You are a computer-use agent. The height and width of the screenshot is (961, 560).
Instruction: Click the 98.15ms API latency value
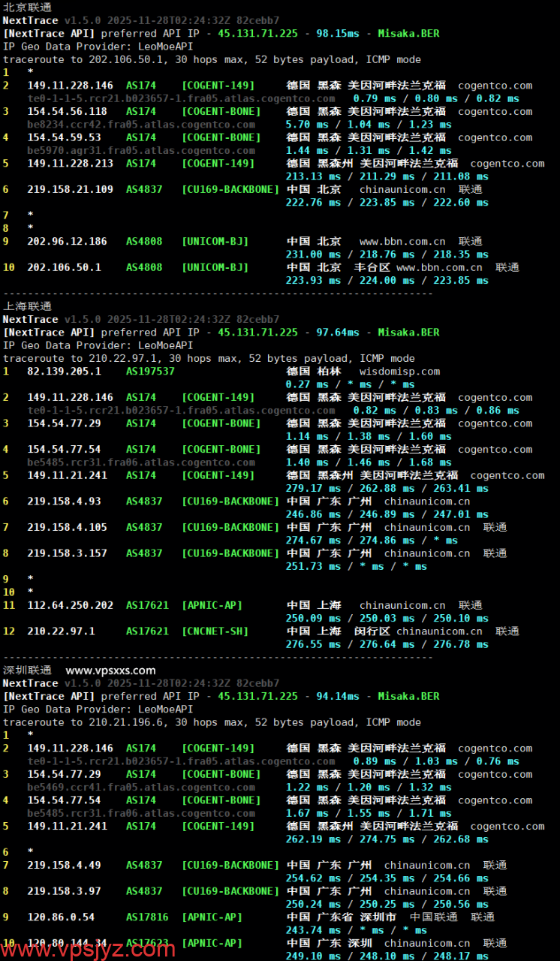[338, 34]
